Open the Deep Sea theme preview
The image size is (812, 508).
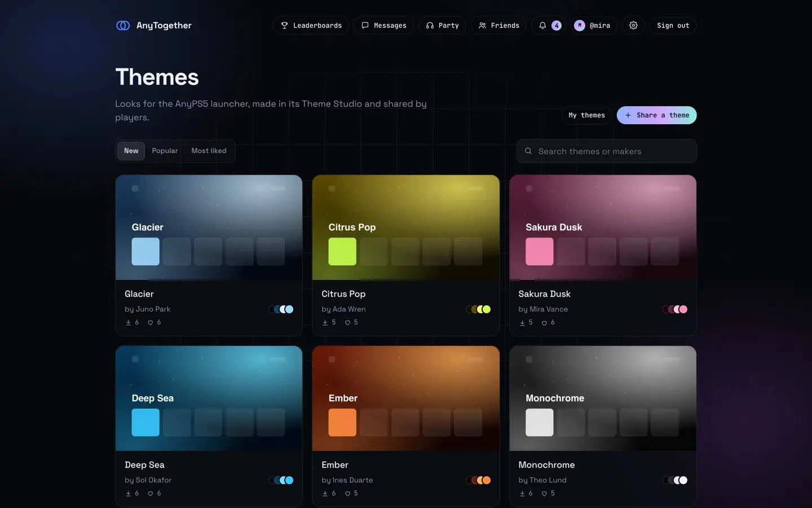(209, 398)
